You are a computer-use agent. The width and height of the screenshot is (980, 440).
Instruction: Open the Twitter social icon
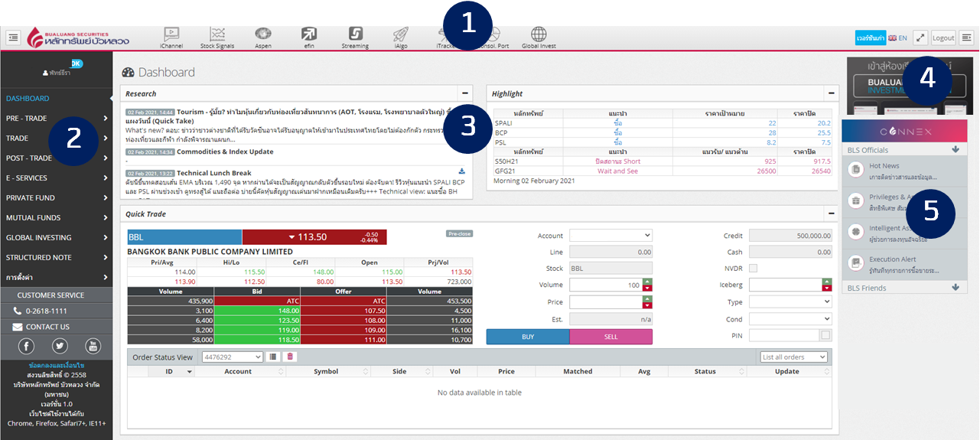pos(60,346)
